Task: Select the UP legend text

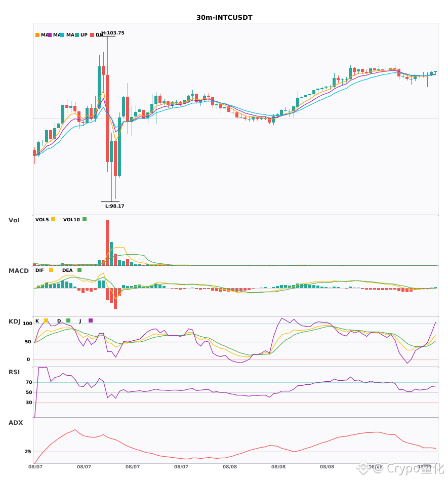Action: tap(84, 35)
